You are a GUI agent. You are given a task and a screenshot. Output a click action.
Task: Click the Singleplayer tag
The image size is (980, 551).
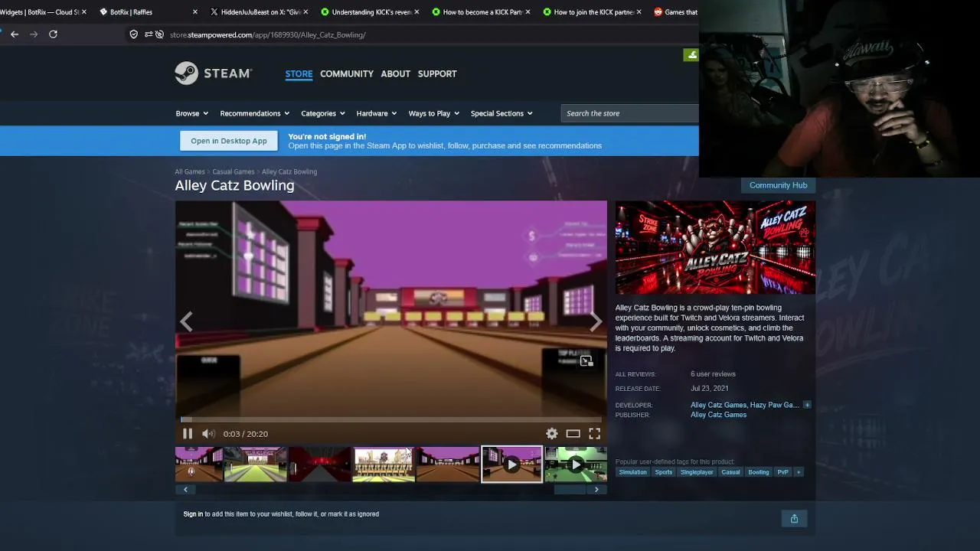coord(697,472)
